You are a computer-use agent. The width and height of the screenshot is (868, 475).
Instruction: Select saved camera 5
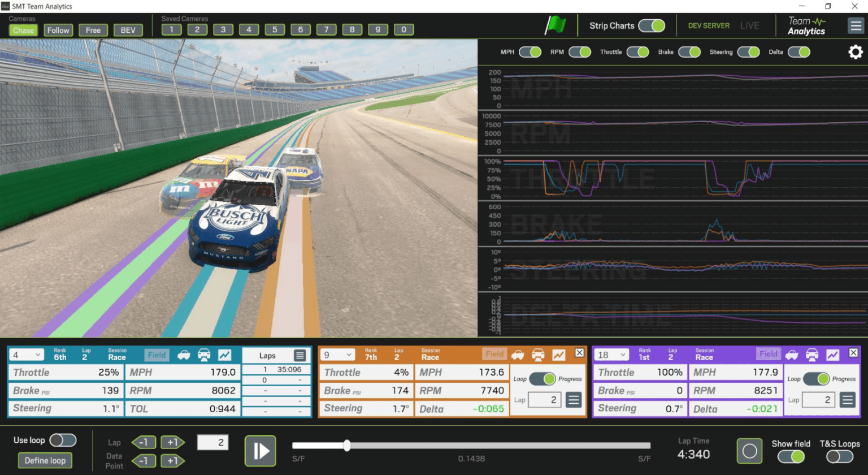click(275, 29)
